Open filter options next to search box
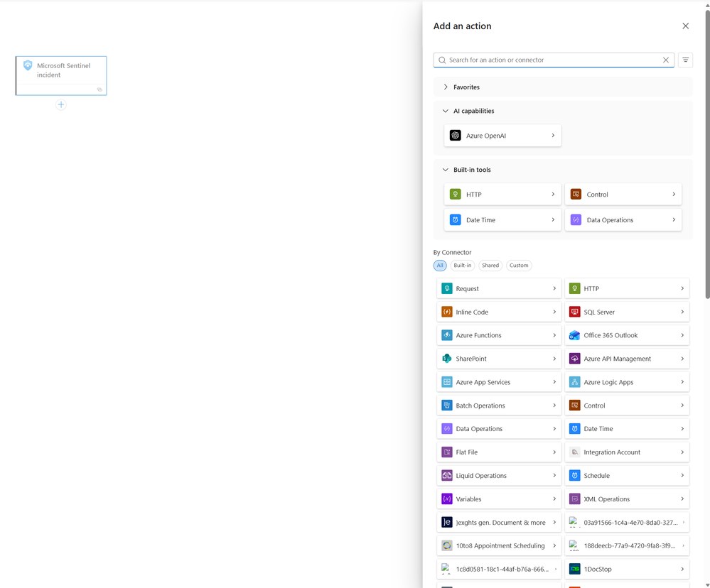The width and height of the screenshot is (710, 588). [686, 60]
